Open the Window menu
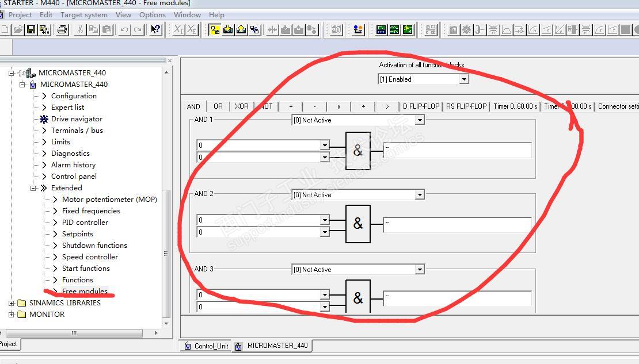Image resolution: width=639 pixels, height=364 pixels. click(187, 14)
